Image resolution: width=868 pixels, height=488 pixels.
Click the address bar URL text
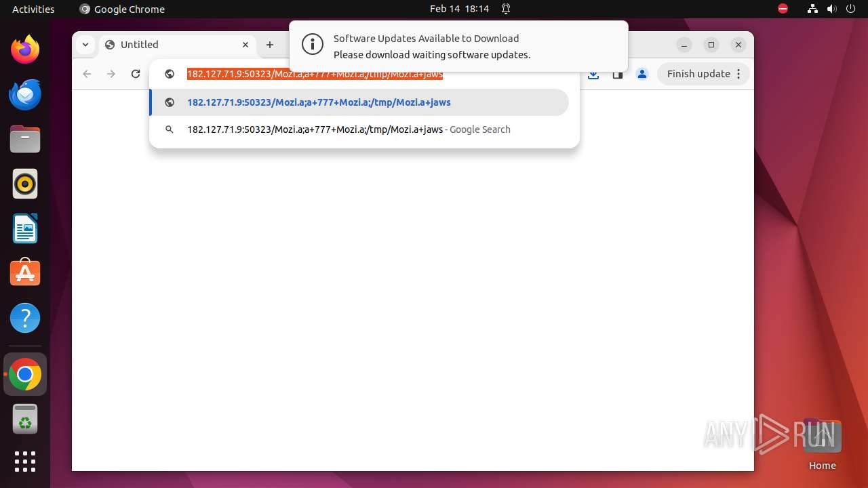[x=315, y=74]
